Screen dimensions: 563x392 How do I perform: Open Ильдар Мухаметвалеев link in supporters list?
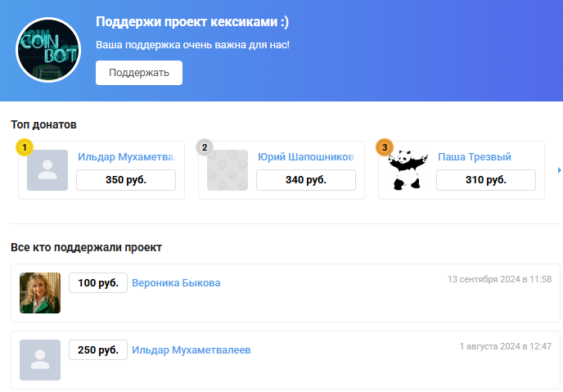pyautogui.click(x=191, y=350)
